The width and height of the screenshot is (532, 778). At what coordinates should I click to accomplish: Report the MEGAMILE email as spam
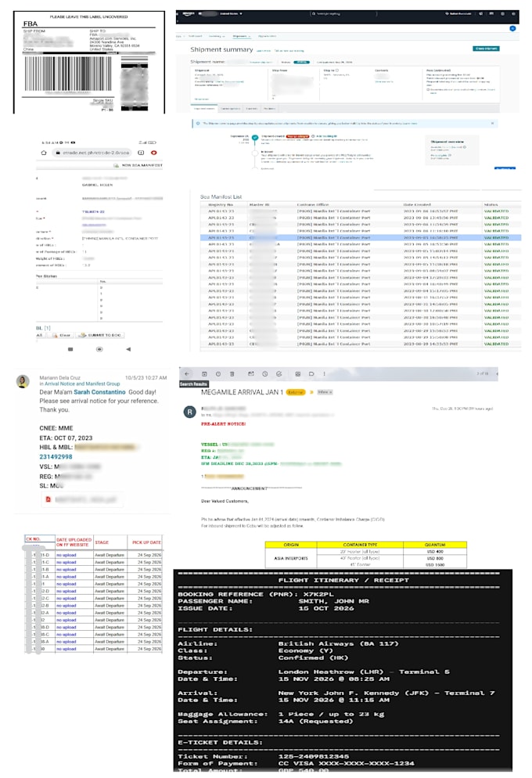pos(218,373)
